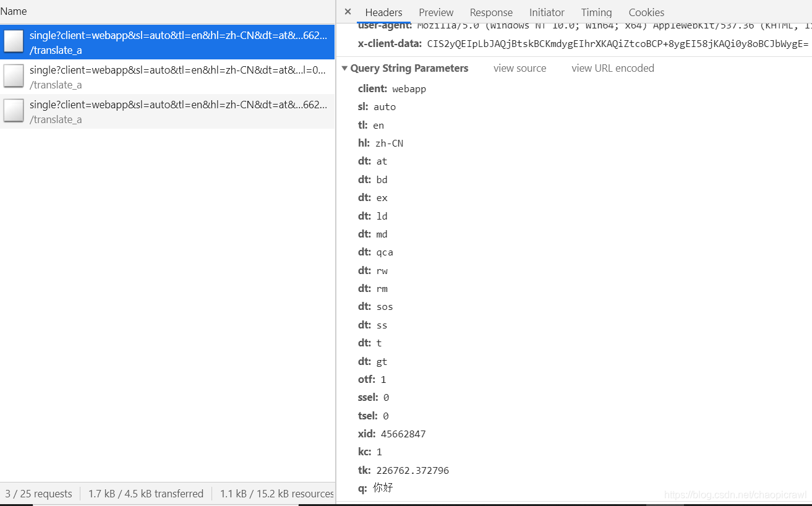Click the xid: 45662847 parameter
Image resolution: width=812 pixels, height=506 pixels.
(x=391, y=434)
